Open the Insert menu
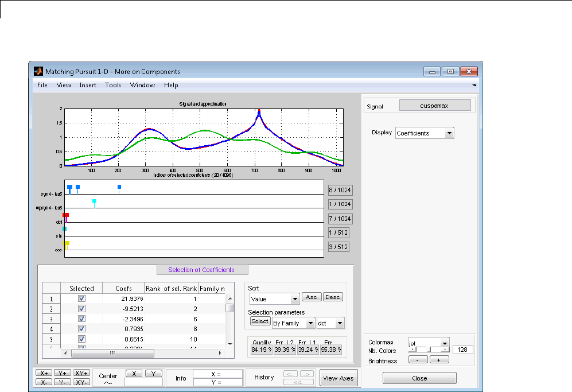This screenshot has height=392, width=572. coord(88,85)
